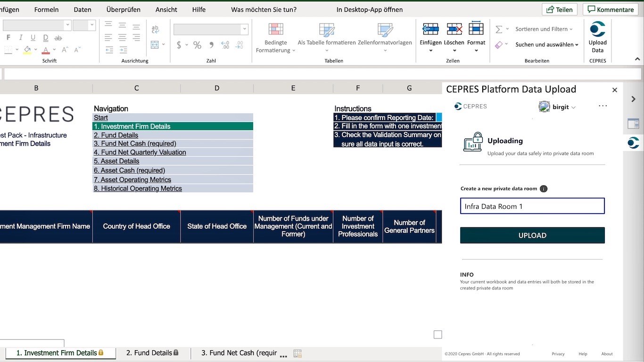Screen dimensions: 644x362
Task: Collapse the side pane with the arrow
Action: point(634,99)
